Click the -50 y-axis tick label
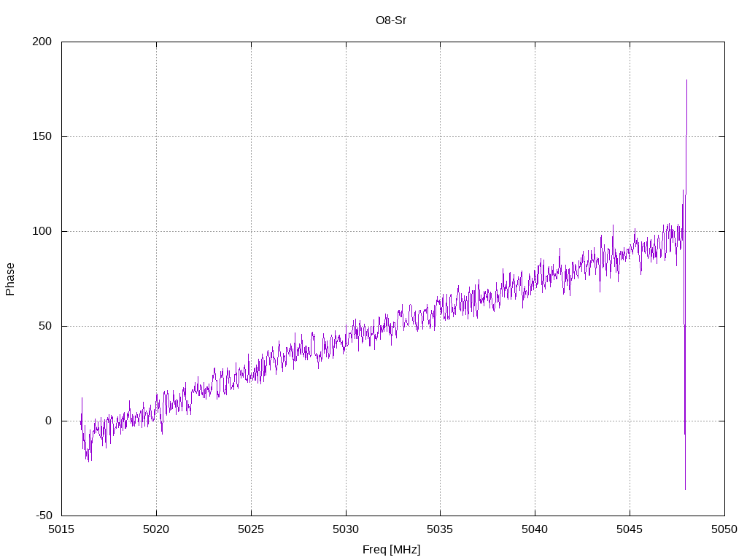The height and width of the screenshot is (560, 747). [44, 516]
